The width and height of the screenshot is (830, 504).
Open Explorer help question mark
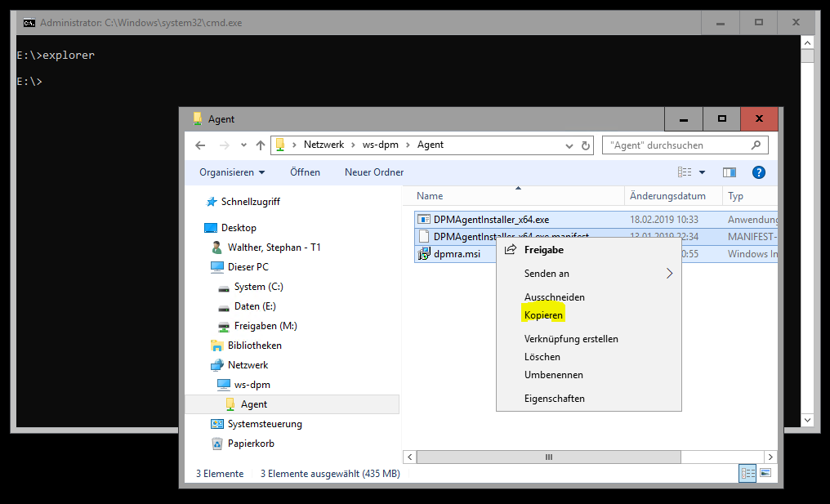[x=759, y=172]
